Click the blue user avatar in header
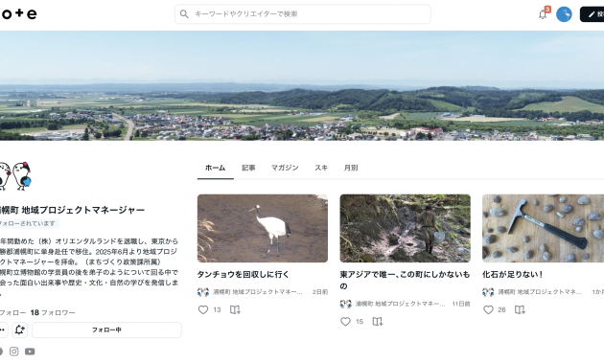The image size is (604, 364). tap(564, 14)
